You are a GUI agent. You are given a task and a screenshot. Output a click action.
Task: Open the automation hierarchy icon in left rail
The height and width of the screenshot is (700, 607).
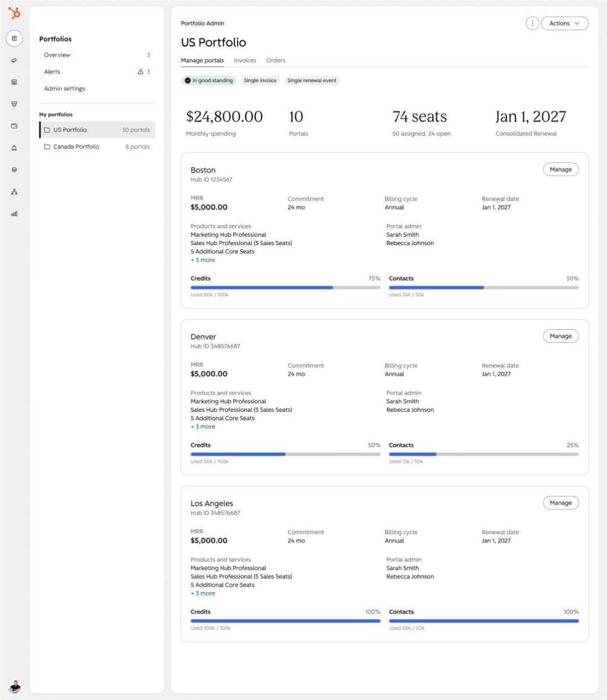coord(14,192)
